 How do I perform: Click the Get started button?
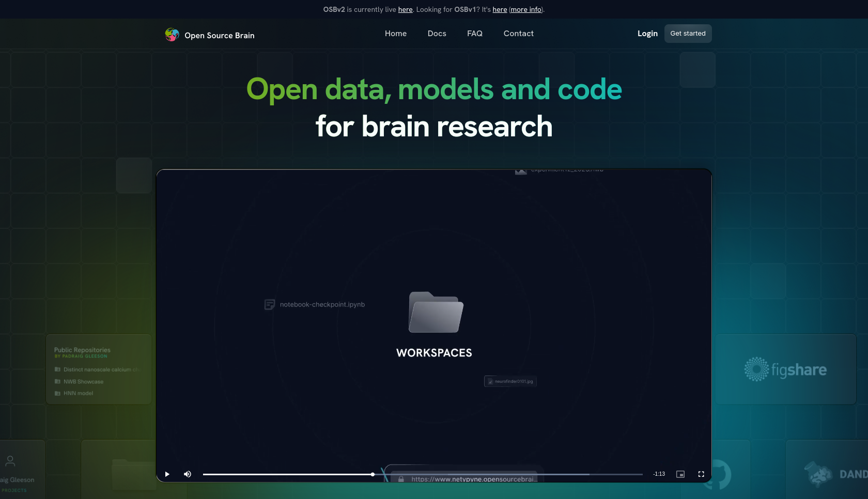click(x=688, y=34)
